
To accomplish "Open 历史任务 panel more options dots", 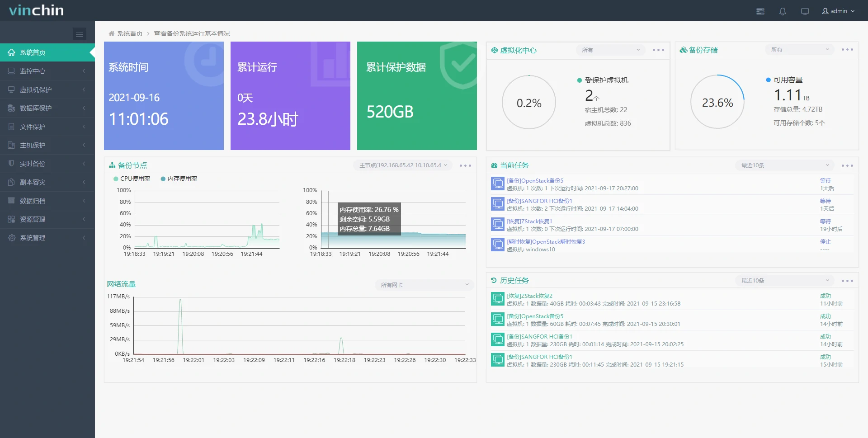I will (847, 281).
